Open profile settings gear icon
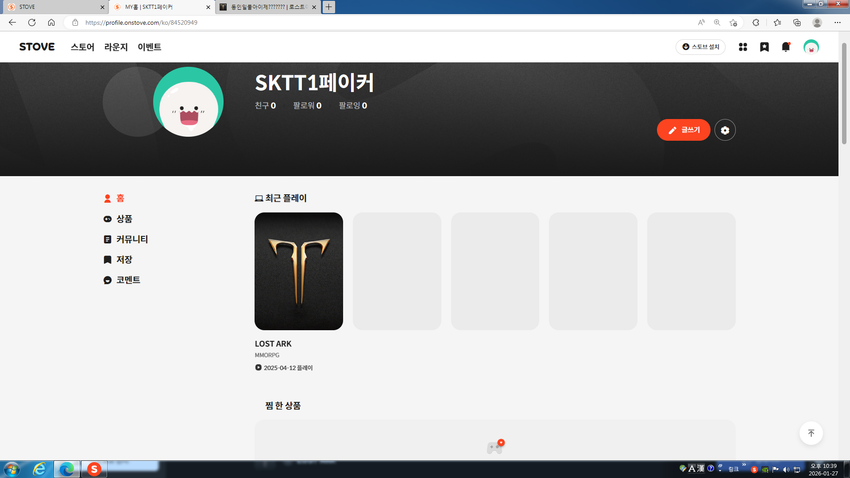 click(725, 130)
